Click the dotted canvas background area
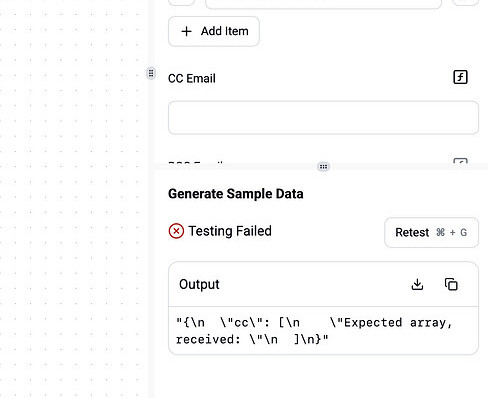 (x=73, y=200)
